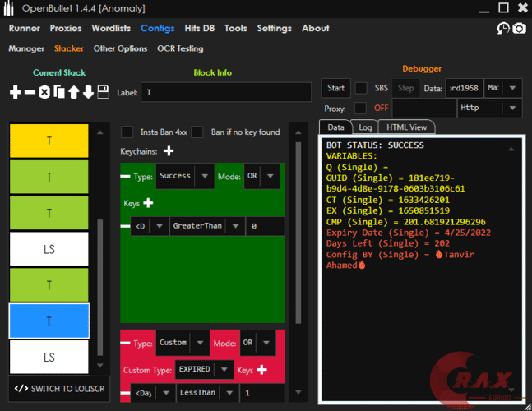Screen dimensions: 532x411
Task: Toggle the SBS checkbox in Debugger
Action: pos(360,88)
